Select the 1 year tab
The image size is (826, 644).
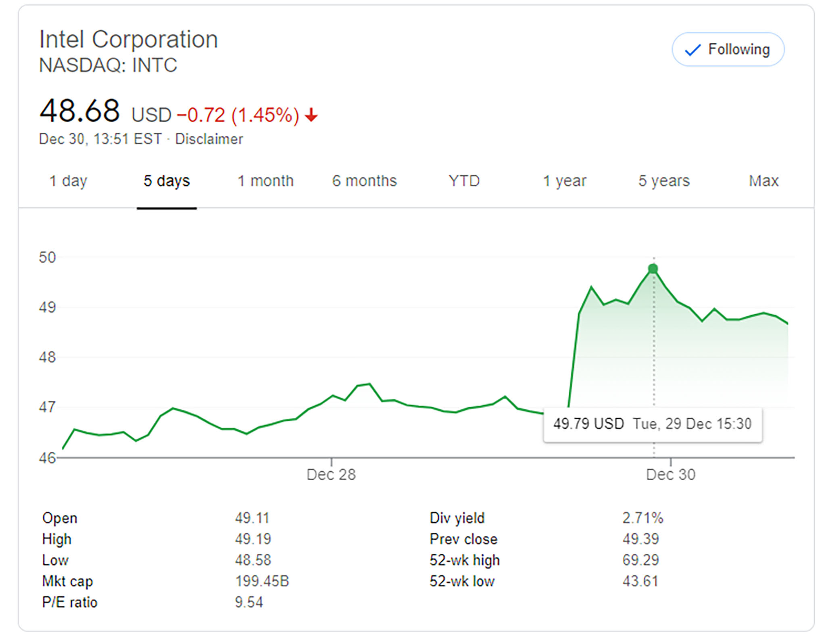point(564,181)
